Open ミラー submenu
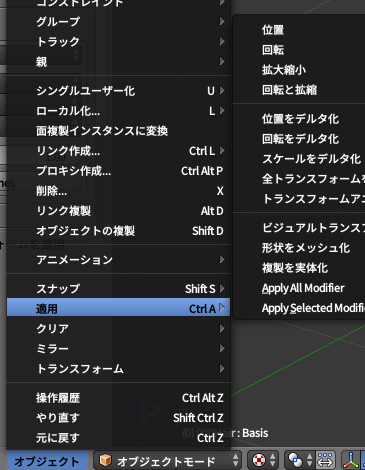This screenshot has height=470, width=365. click(x=118, y=348)
